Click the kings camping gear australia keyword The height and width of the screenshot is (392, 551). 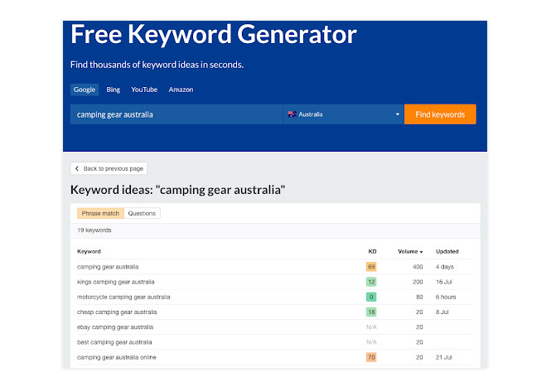click(x=116, y=282)
